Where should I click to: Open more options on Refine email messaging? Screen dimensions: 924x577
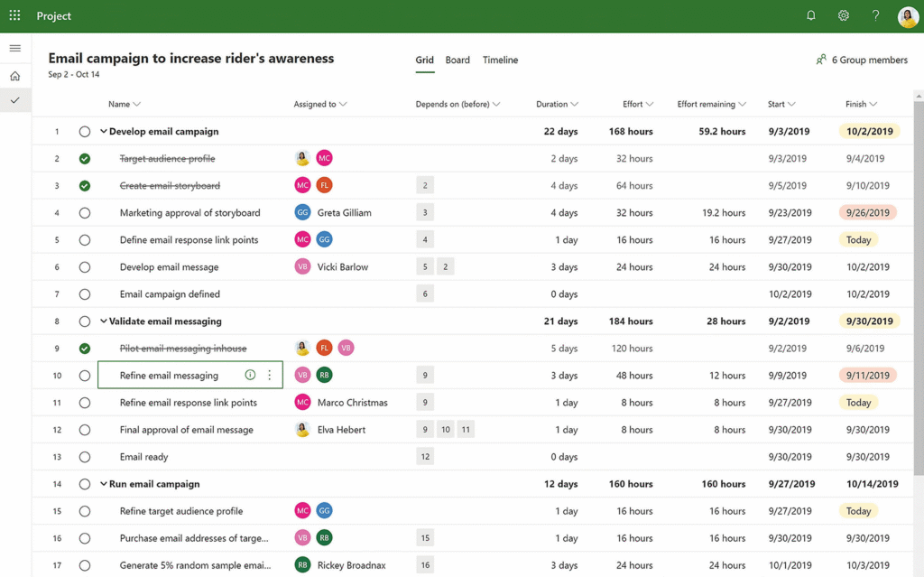269,375
